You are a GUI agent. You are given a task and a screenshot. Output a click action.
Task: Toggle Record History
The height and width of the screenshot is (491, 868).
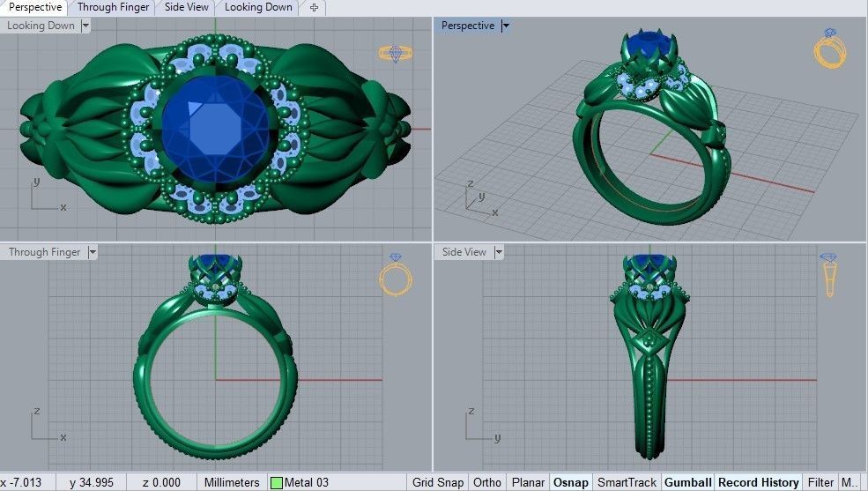click(759, 483)
